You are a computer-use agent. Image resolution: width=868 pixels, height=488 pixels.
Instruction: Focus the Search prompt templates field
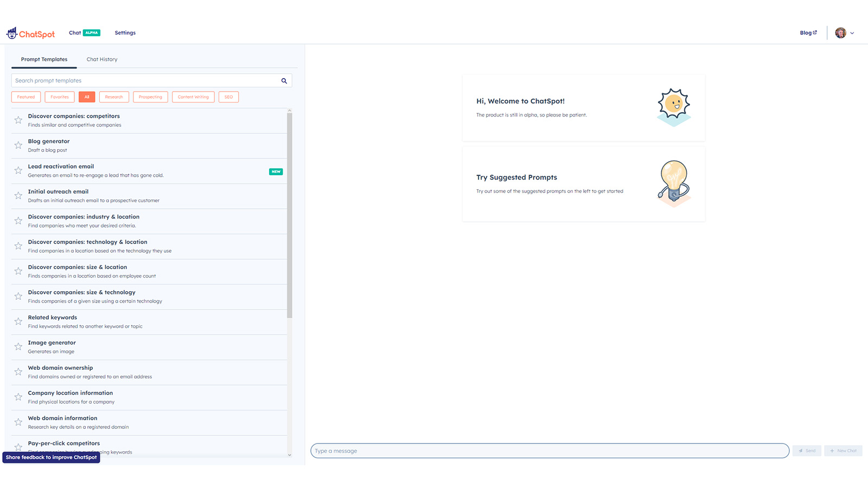tap(151, 81)
